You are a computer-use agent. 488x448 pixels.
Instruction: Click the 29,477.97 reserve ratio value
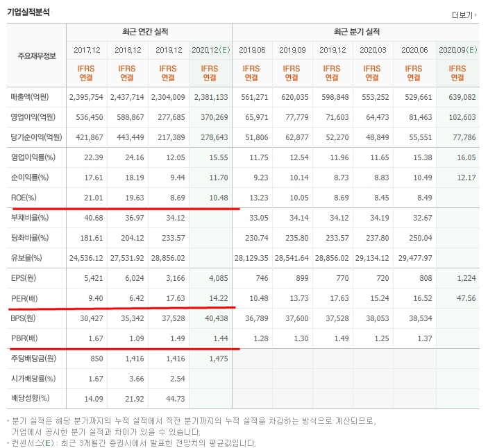[415, 258]
